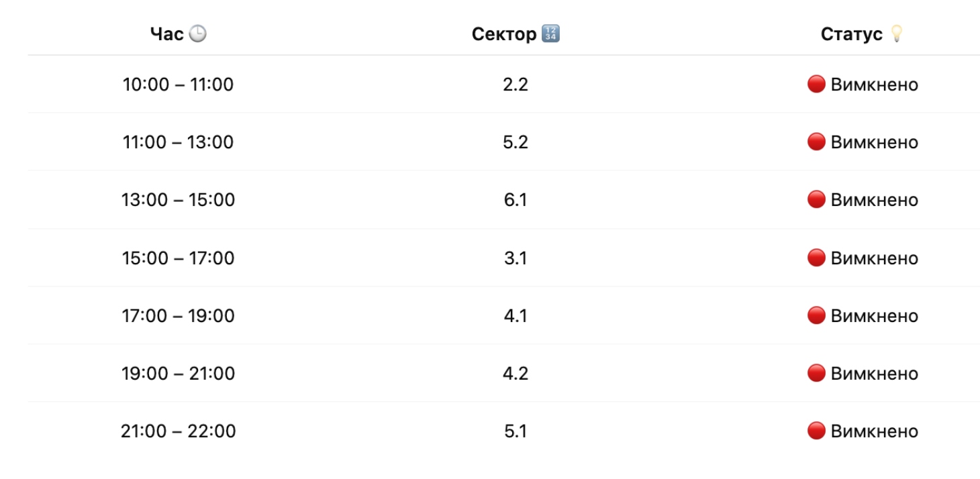Screen dimensions: 980x479
Task: Click the red circle for sector 5.1
Action: pyautogui.click(x=816, y=431)
